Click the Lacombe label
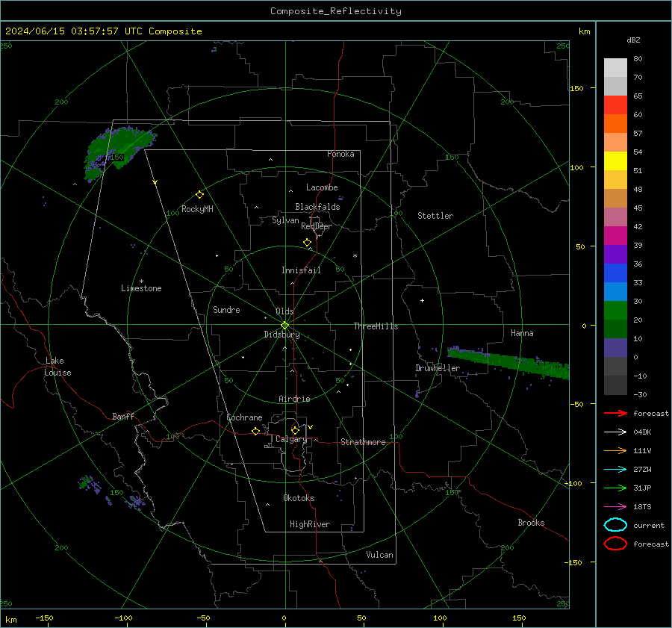The height and width of the screenshot is (628, 672). [322, 187]
